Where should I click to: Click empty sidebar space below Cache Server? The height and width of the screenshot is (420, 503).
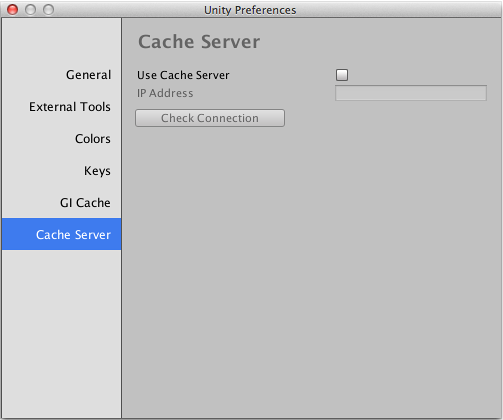click(x=61, y=333)
